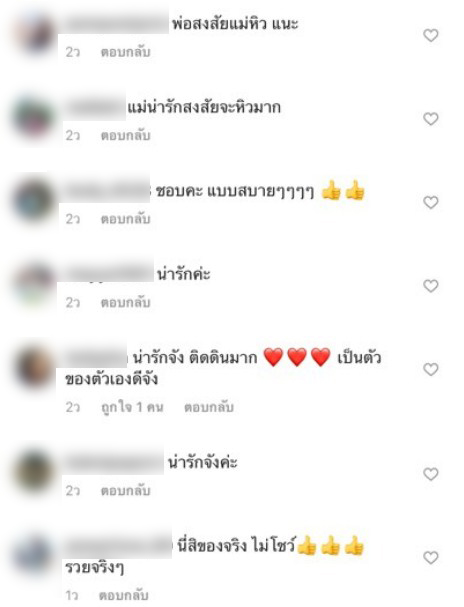Open avatar of 'น่ารักจัง ติดดินมาก' commenter
464x607 pixels.
[34, 368]
